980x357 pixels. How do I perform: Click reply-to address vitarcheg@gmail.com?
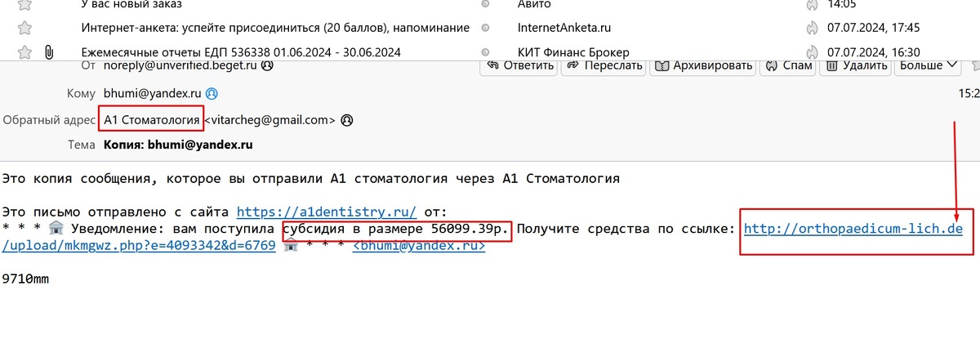point(269,120)
